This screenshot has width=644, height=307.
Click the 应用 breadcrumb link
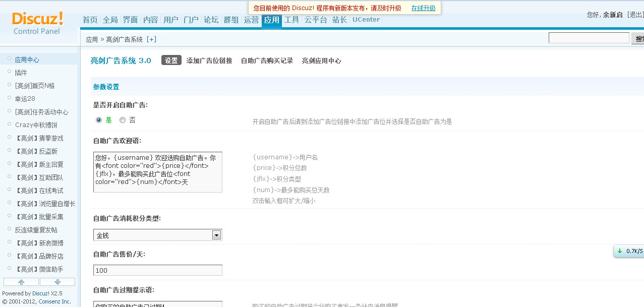[92, 39]
